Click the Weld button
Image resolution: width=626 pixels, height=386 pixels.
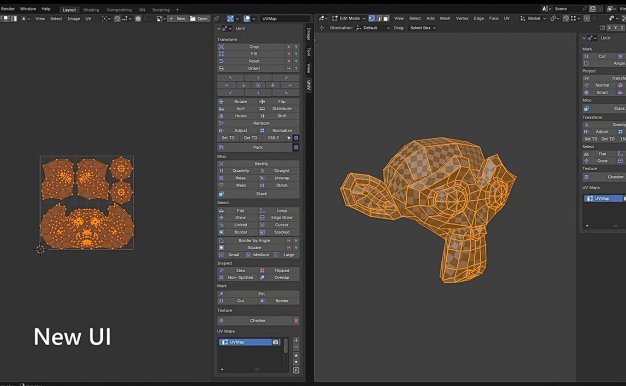(238, 185)
